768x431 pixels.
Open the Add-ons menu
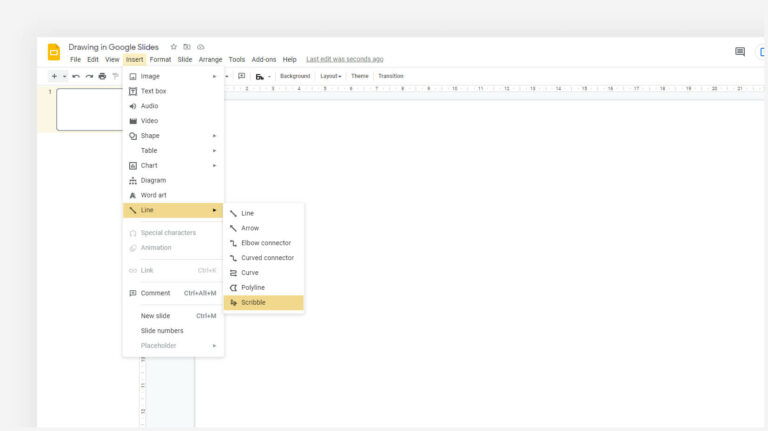264,59
